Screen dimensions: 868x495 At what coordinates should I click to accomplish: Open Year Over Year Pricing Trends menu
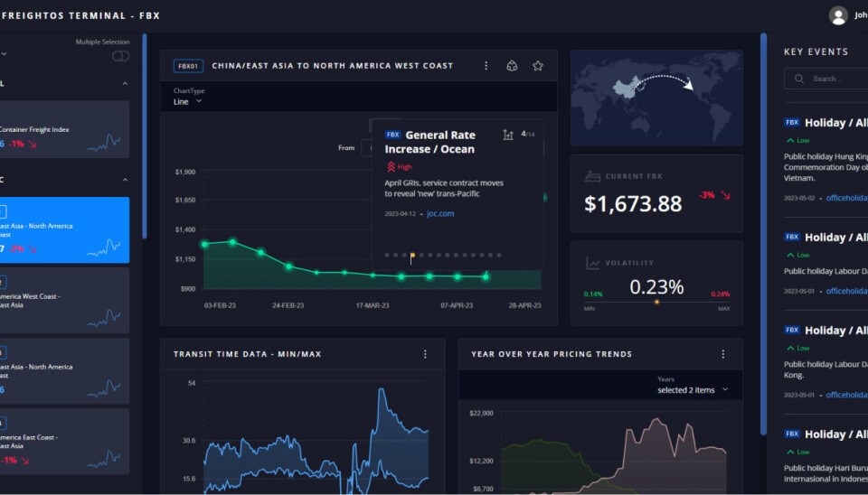coord(722,354)
